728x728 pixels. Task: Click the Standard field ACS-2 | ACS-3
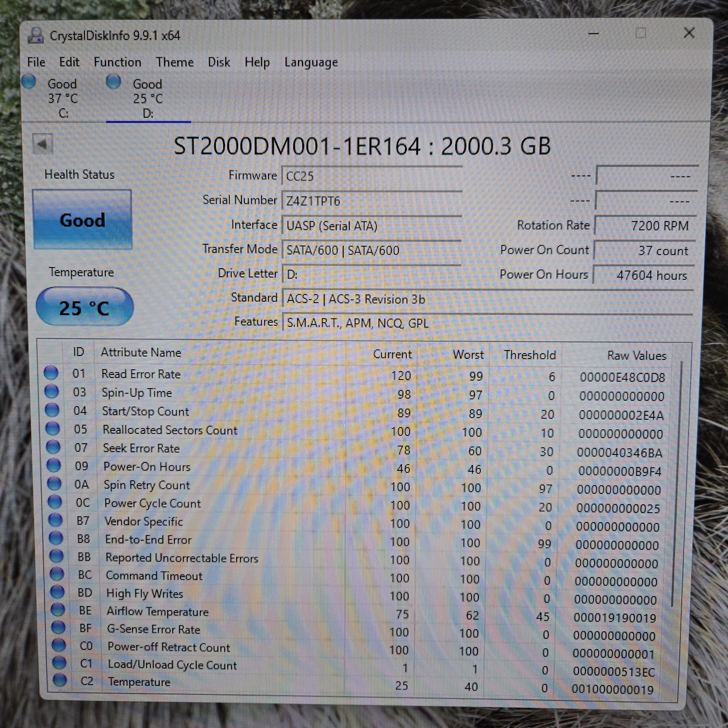click(x=488, y=299)
